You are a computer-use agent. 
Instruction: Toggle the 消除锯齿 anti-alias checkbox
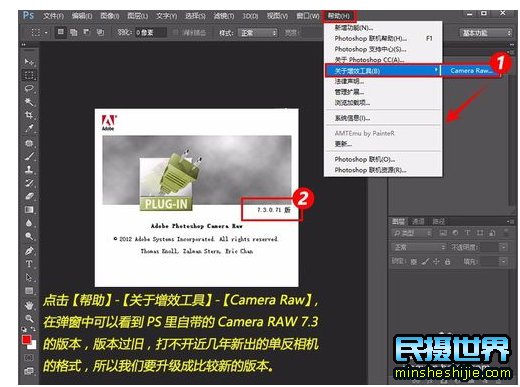(175, 33)
